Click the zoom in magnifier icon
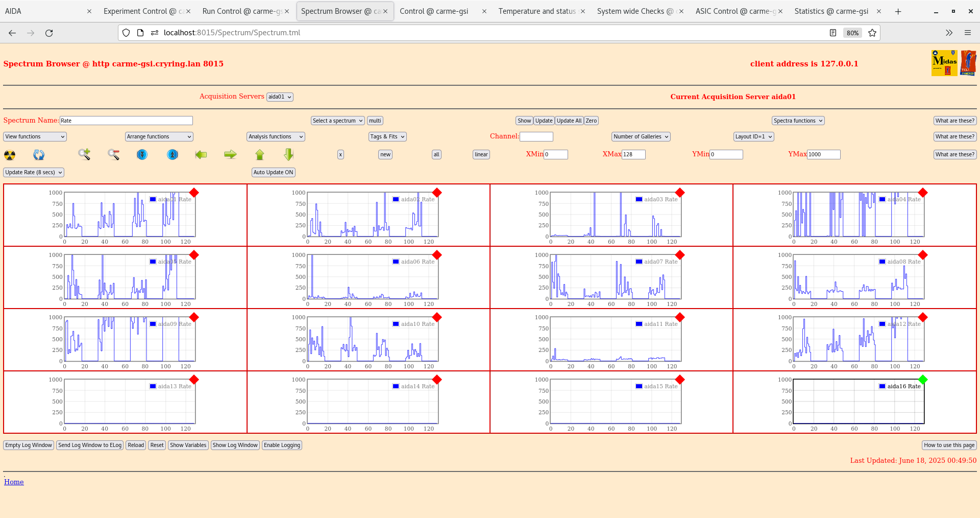The height and width of the screenshot is (518, 980). tap(84, 154)
